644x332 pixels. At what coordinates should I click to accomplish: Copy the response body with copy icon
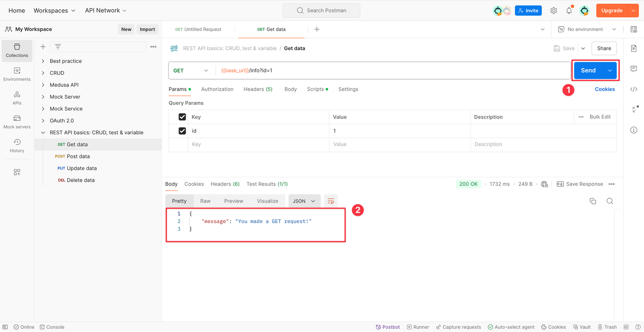click(592, 201)
